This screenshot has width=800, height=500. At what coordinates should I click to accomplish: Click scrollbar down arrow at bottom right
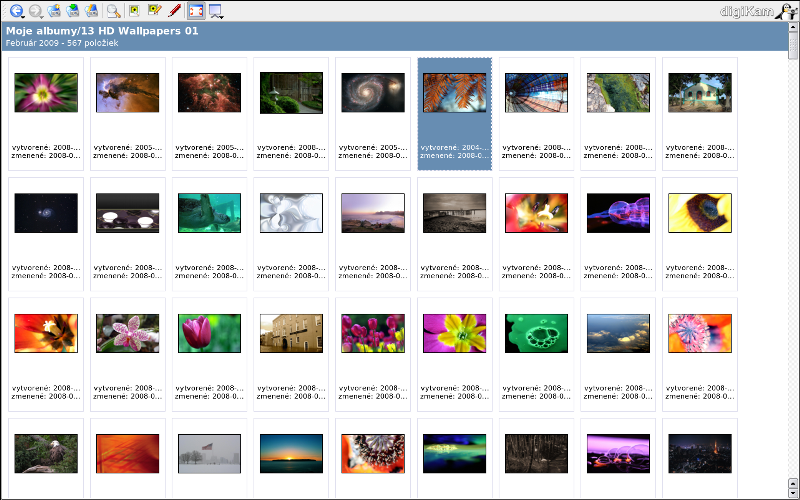793,493
